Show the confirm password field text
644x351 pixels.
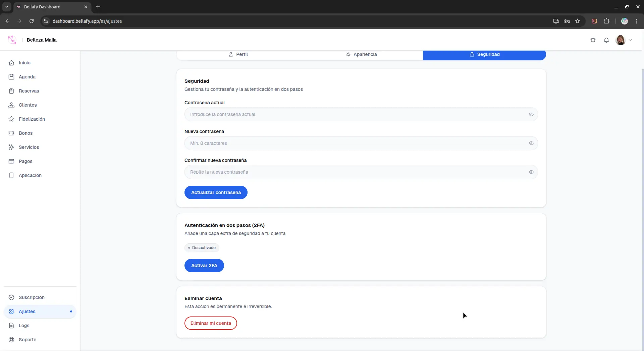(x=531, y=172)
